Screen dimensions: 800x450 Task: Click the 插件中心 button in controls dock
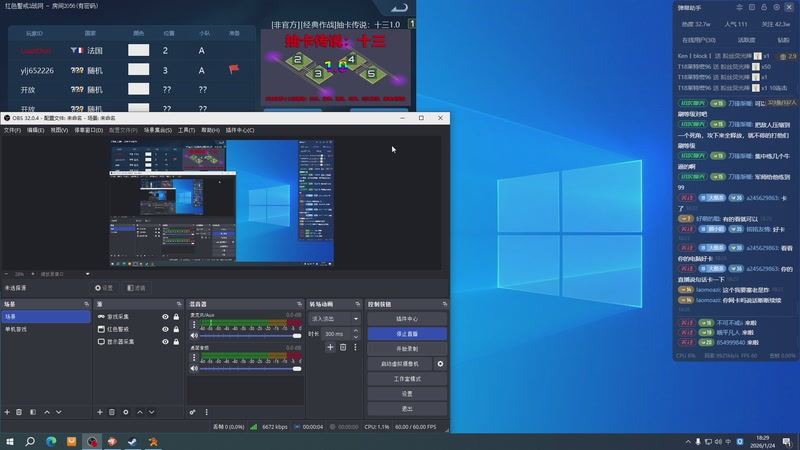coord(407,319)
